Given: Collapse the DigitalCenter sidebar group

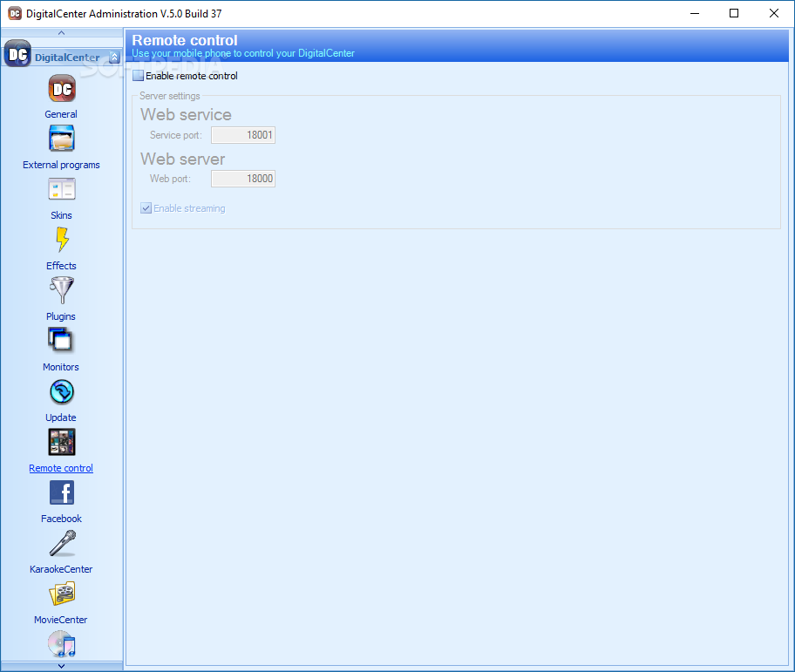Looking at the screenshot, I should pyautogui.click(x=114, y=58).
